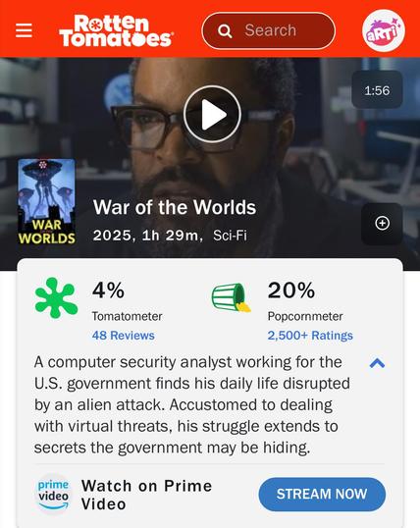
Task: Open the 48 Reviews link
Action: point(124,336)
